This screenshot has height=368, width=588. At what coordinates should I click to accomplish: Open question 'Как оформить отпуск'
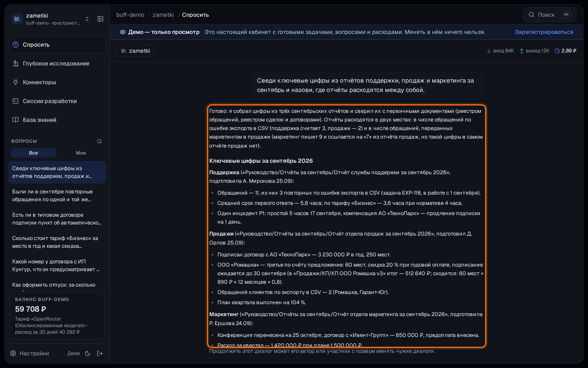(57, 285)
